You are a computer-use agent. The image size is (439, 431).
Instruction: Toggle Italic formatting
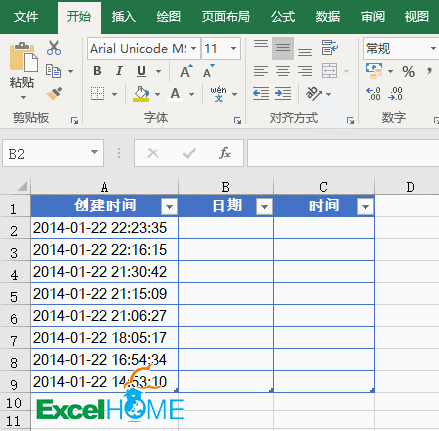pyautogui.click(x=119, y=71)
